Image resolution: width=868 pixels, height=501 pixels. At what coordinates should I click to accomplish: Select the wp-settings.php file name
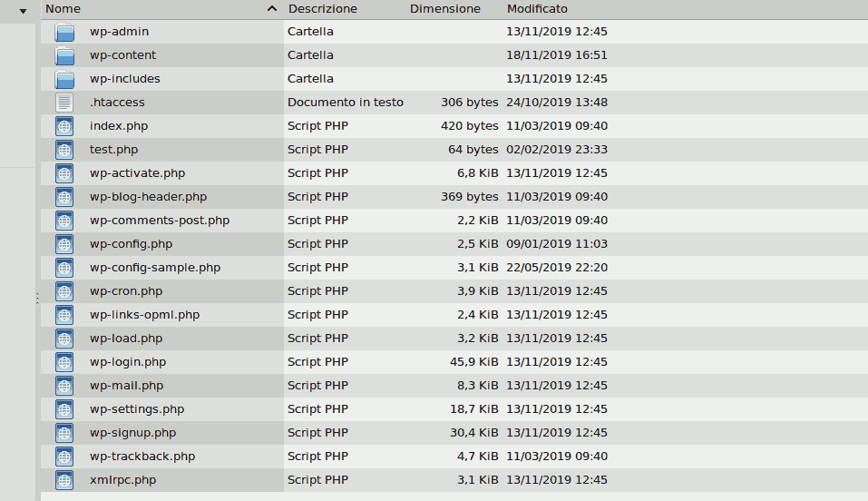tap(137, 409)
